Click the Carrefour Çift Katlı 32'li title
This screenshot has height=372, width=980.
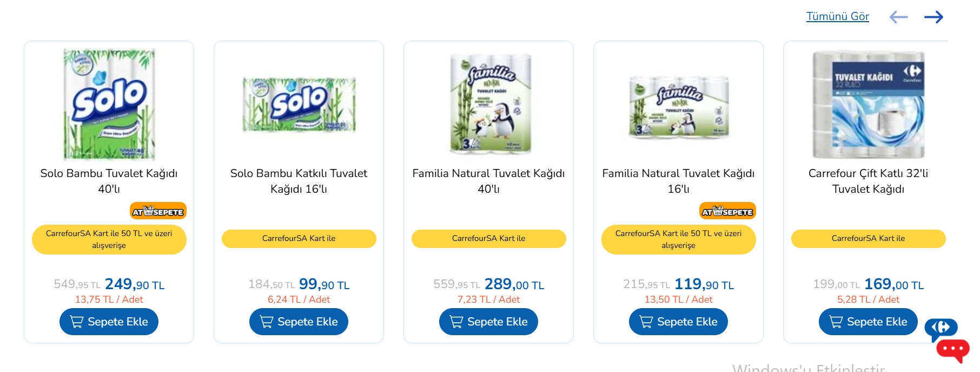[x=868, y=181]
